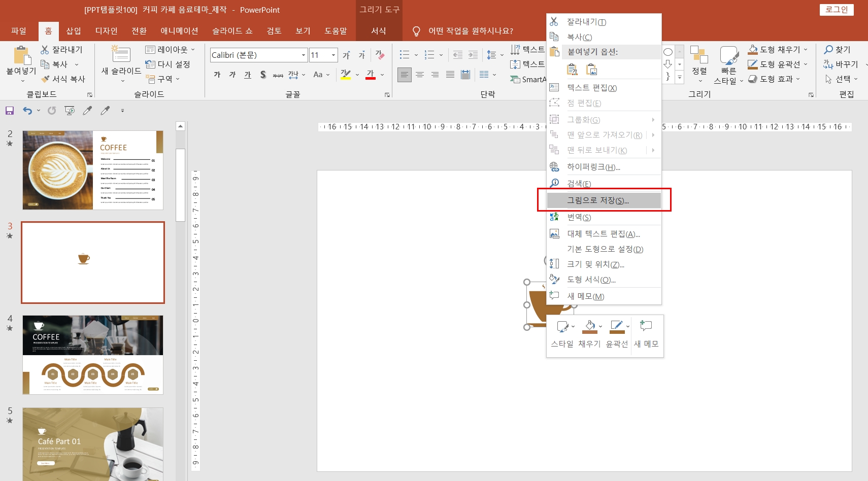Choose Save as Picture (그림으로 저장) menu item

tap(604, 200)
